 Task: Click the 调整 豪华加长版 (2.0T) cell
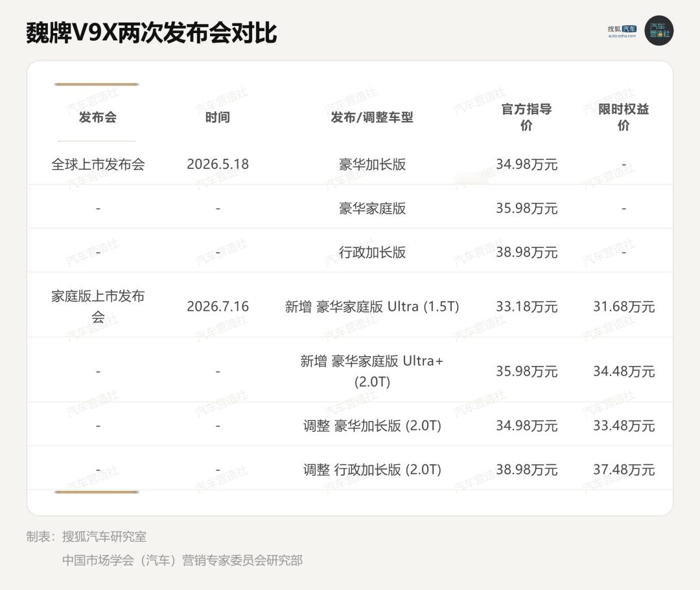click(372, 425)
